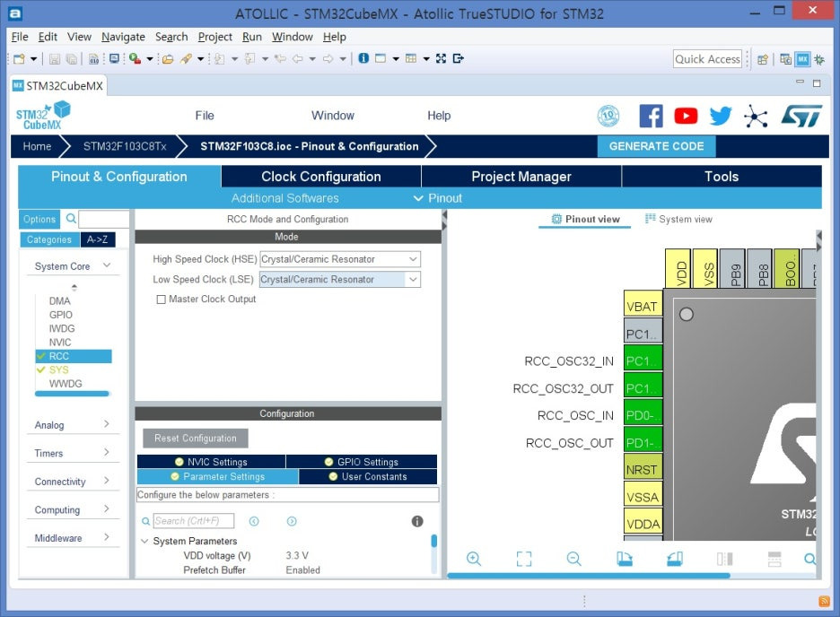This screenshot has height=617, width=840.
Task: Switch sorting to A->Z
Action: coord(98,239)
